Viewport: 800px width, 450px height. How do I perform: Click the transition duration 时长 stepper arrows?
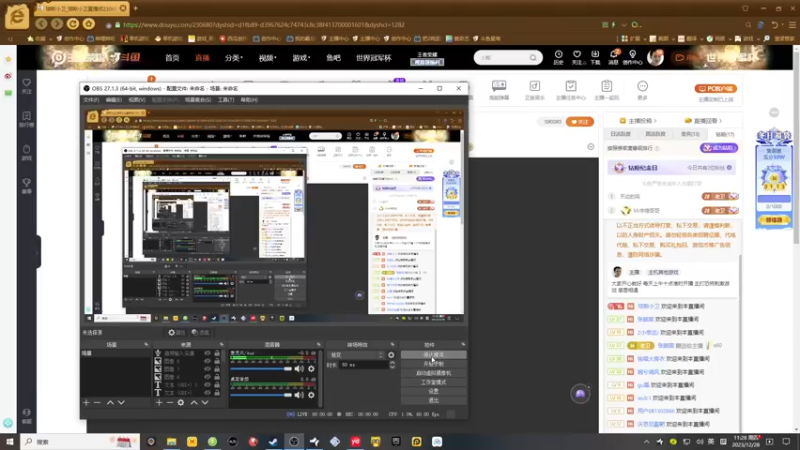[x=392, y=365]
